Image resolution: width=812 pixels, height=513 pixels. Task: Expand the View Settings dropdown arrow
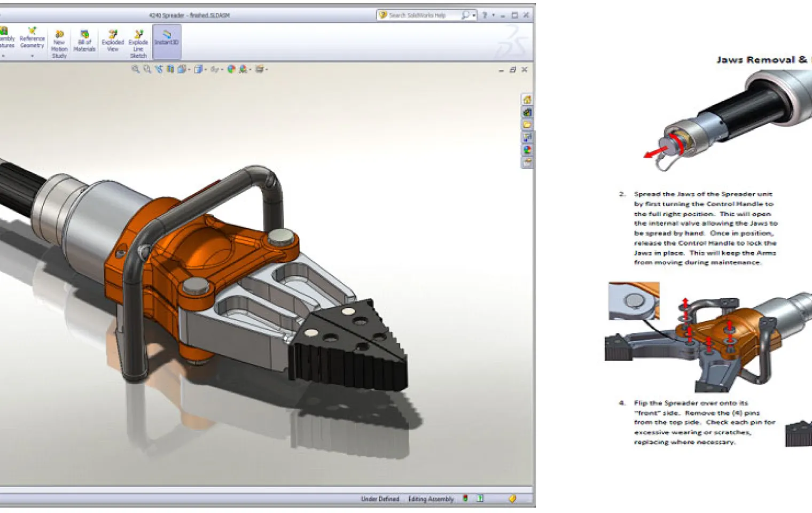click(267, 69)
